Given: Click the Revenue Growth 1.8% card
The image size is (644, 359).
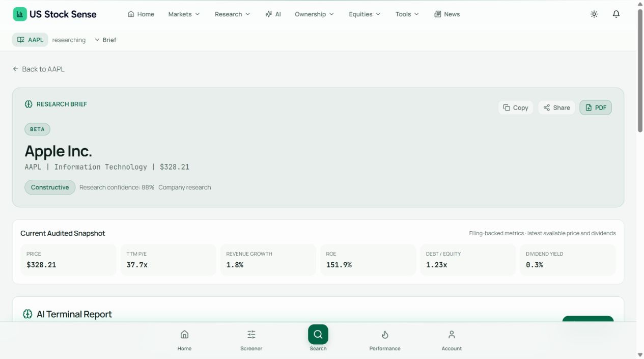Looking at the screenshot, I should click(x=268, y=260).
